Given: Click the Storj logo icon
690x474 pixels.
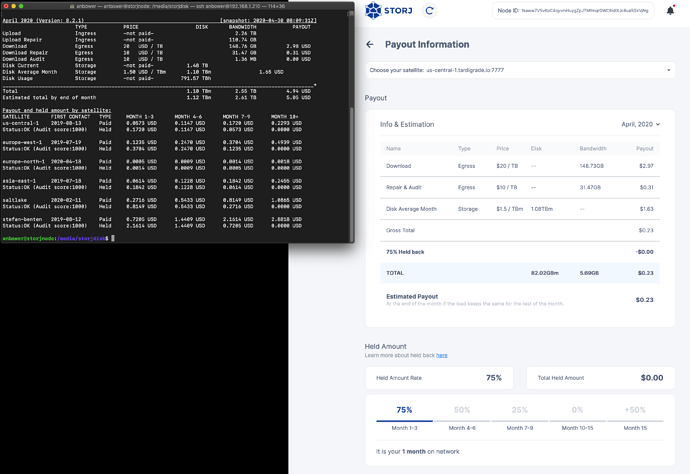Looking at the screenshot, I should 373,11.
